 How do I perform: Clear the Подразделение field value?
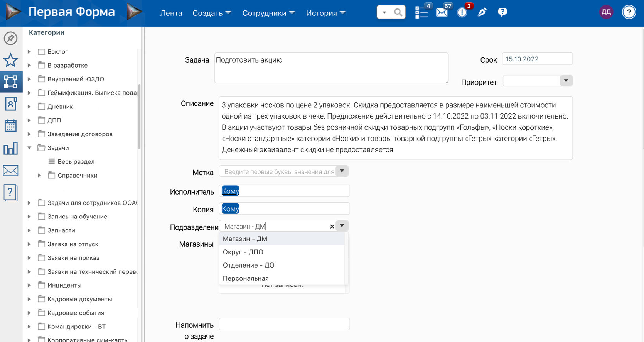pos(332,227)
